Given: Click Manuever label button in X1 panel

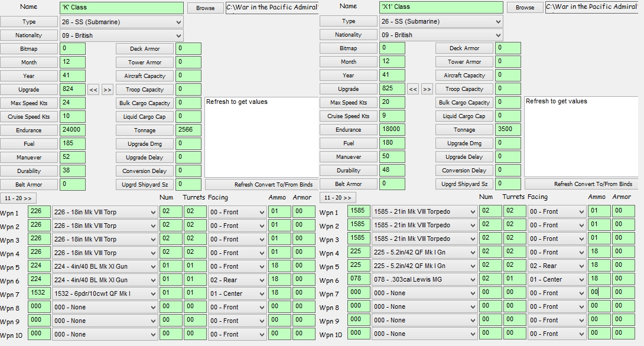Looking at the screenshot, I should pyautogui.click(x=348, y=157).
